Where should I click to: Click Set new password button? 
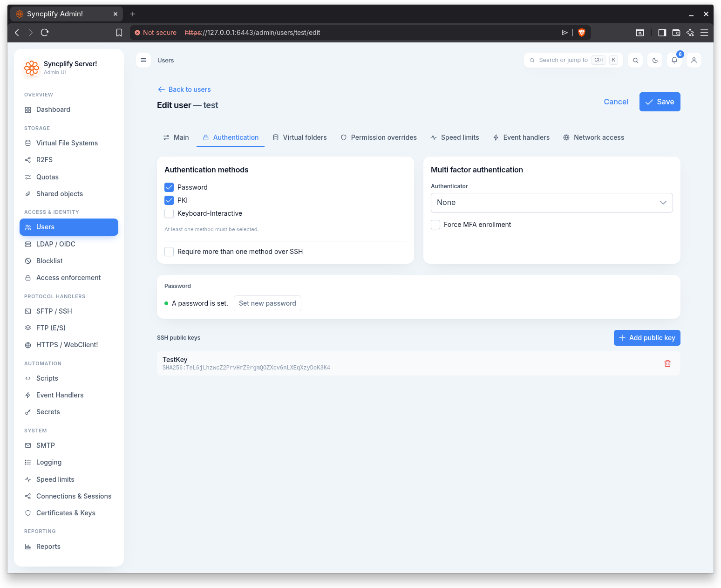(267, 303)
